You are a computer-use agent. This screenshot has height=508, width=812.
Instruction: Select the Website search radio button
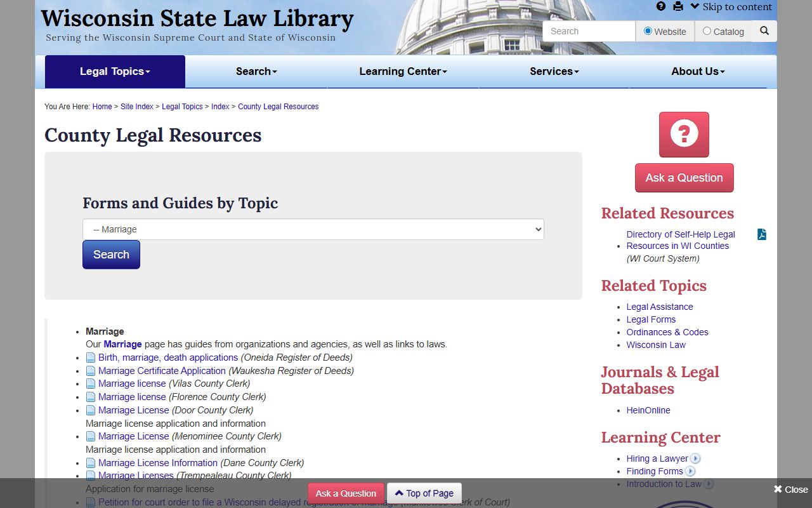648,31
